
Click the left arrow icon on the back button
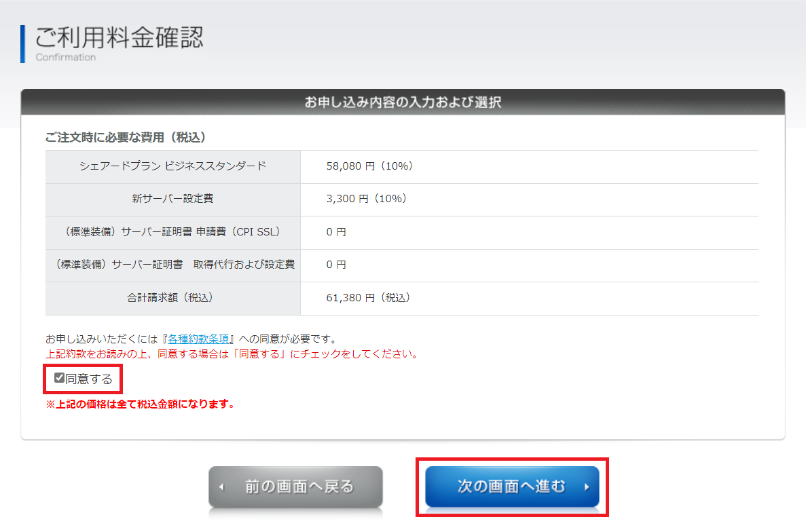221,487
